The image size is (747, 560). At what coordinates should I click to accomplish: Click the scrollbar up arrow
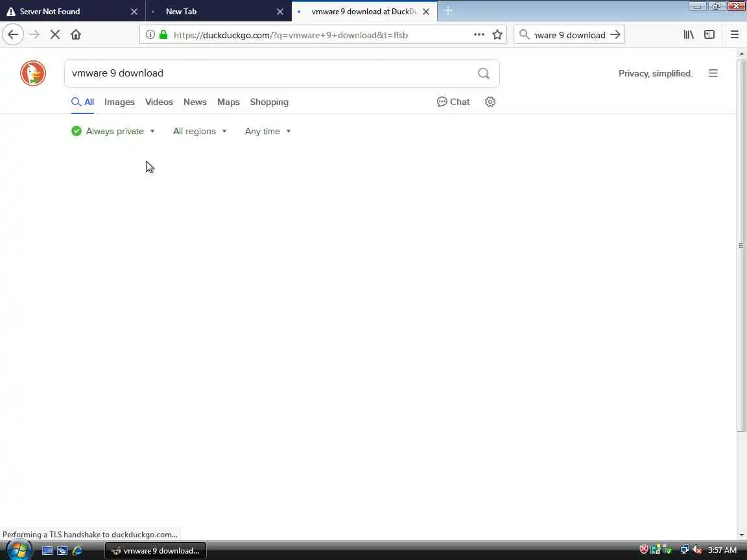(741, 54)
